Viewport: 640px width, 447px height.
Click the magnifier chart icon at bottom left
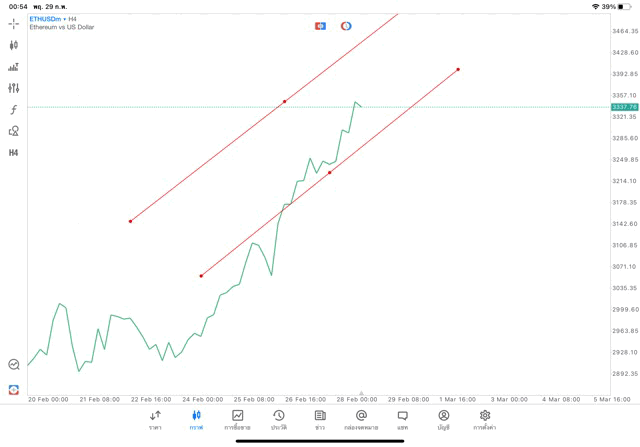(14, 365)
